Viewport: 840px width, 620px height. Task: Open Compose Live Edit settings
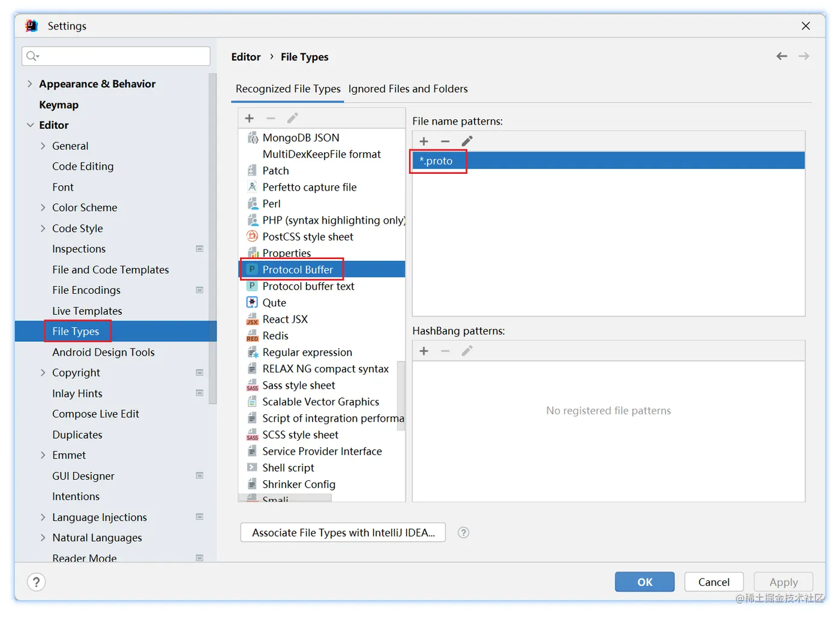tap(95, 414)
